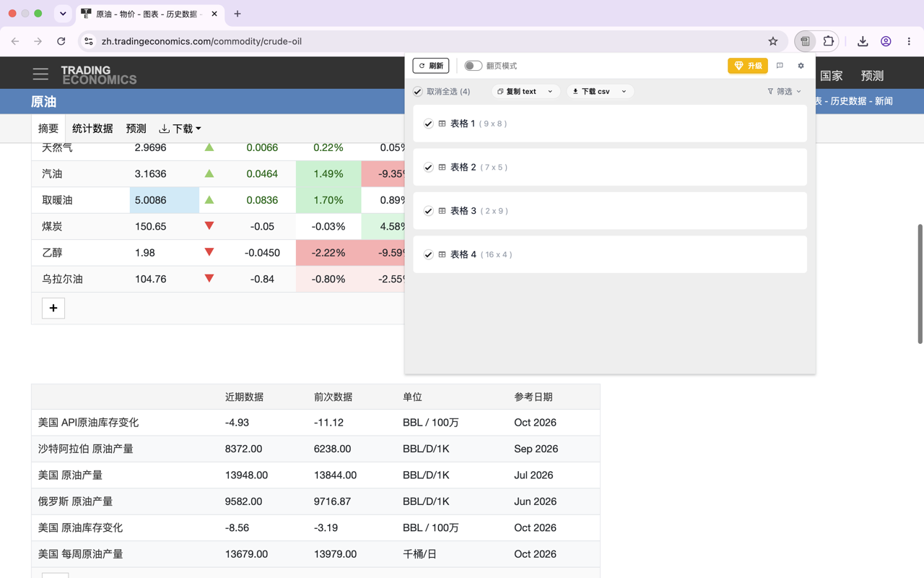Open the 天然气 commodity link
The width and height of the screenshot is (924, 578).
click(57, 147)
